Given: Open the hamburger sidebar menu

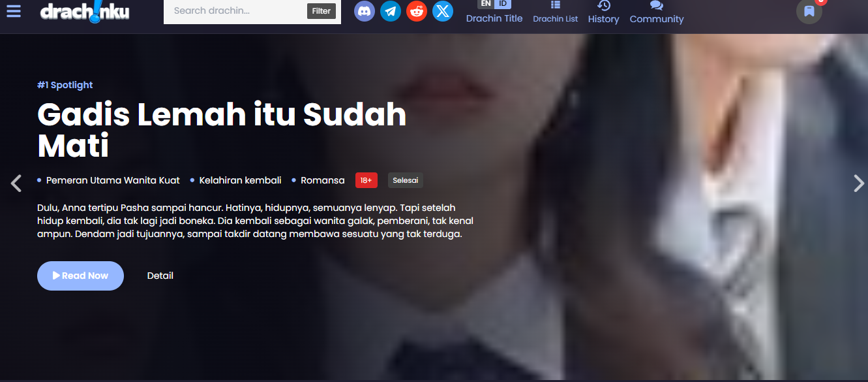Looking at the screenshot, I should pos(14,11).
